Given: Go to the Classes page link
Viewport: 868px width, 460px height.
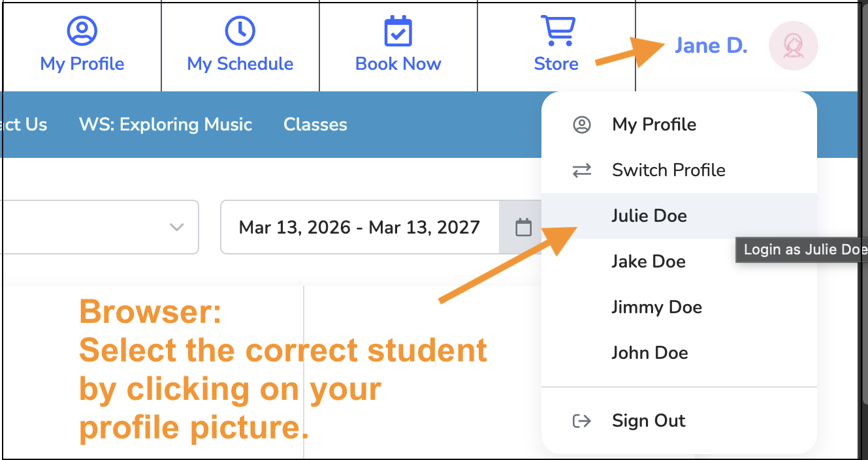Looking at the screenshot, I should pos(315,125).
